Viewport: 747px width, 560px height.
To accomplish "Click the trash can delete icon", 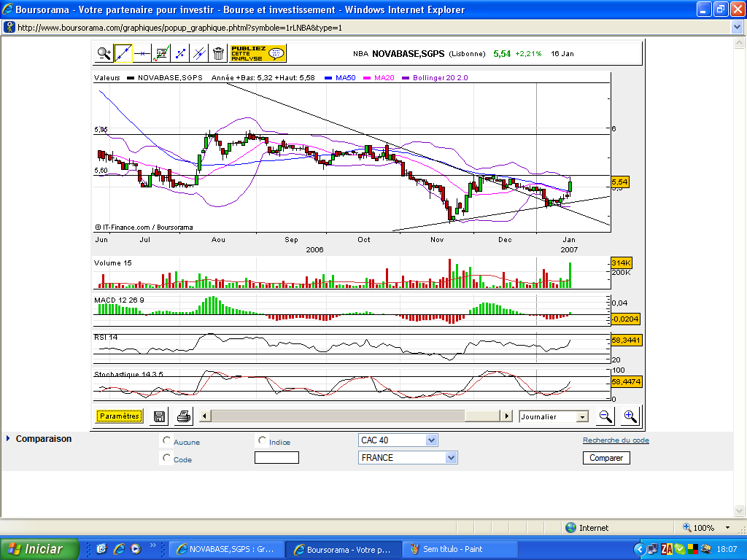I will 218,53.
